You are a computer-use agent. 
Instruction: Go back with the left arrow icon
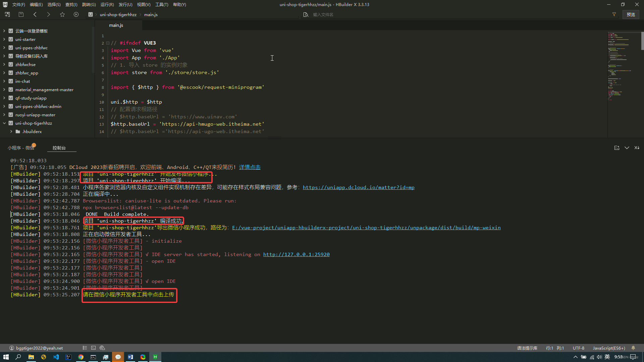[x=35, y=14]
